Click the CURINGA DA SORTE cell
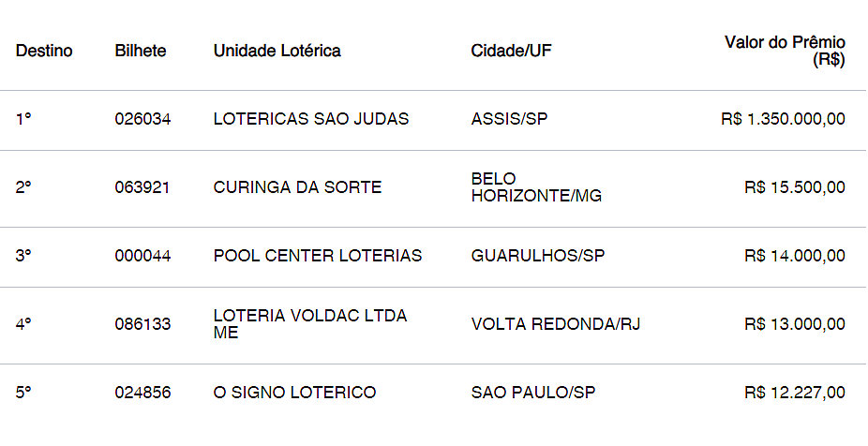This screenshot has height=446, width=868. click(297, 187)
